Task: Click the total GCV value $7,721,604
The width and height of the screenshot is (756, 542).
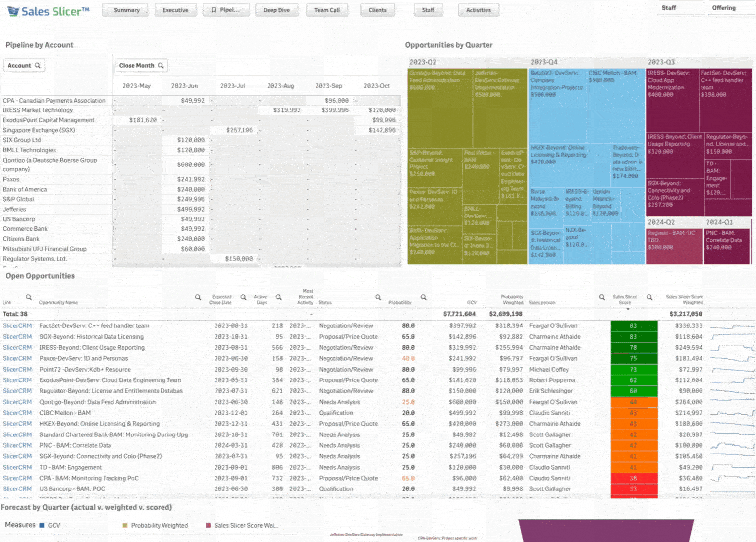Action: pos(459,314)
